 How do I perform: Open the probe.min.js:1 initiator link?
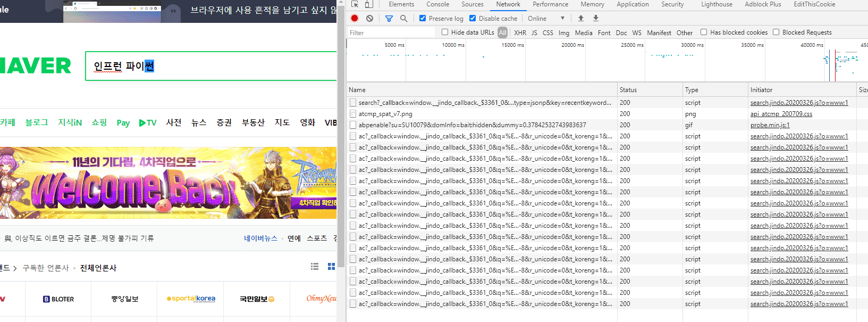(x=770, y=125)
